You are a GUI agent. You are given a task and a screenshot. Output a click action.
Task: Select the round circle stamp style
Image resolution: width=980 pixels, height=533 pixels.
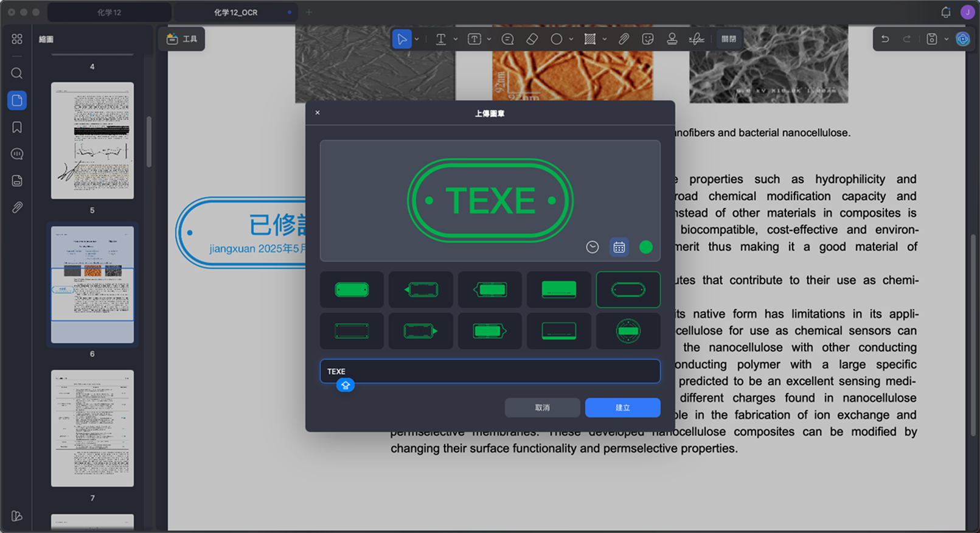[628, 331]
